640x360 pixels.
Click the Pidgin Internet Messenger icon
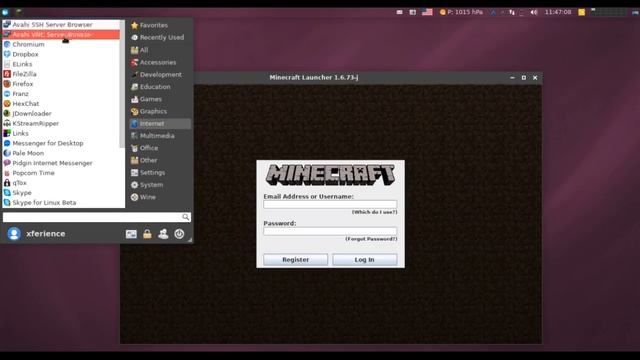point(7,163)
